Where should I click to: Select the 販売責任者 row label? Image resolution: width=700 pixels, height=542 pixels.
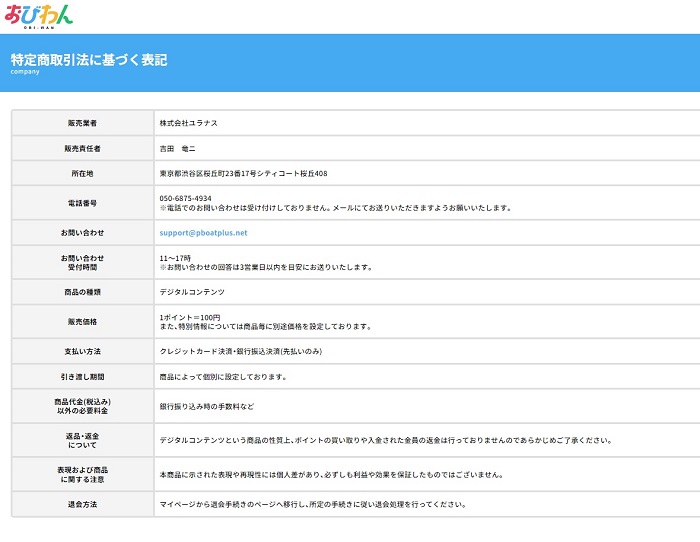(x=82, y=148)
